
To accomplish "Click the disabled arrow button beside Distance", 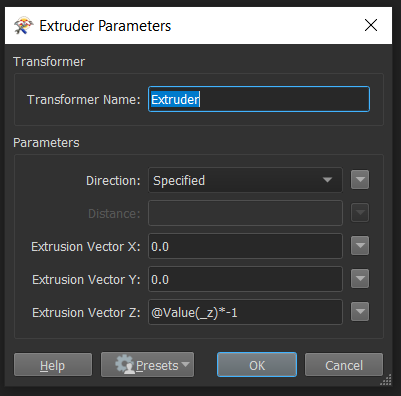I will coord(360,213).
